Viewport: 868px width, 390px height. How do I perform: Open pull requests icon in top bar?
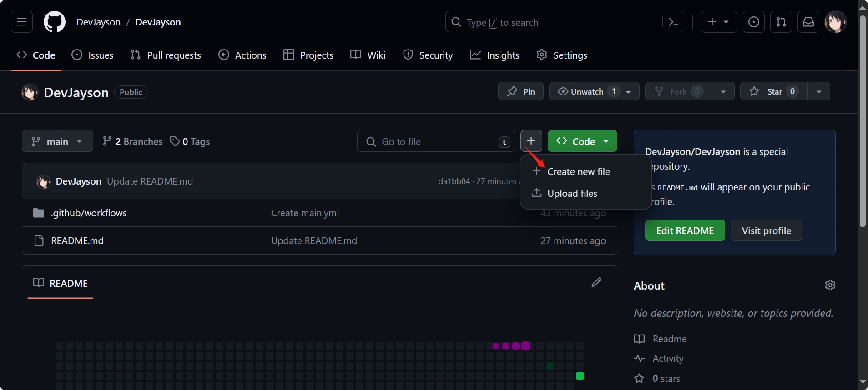781,22
